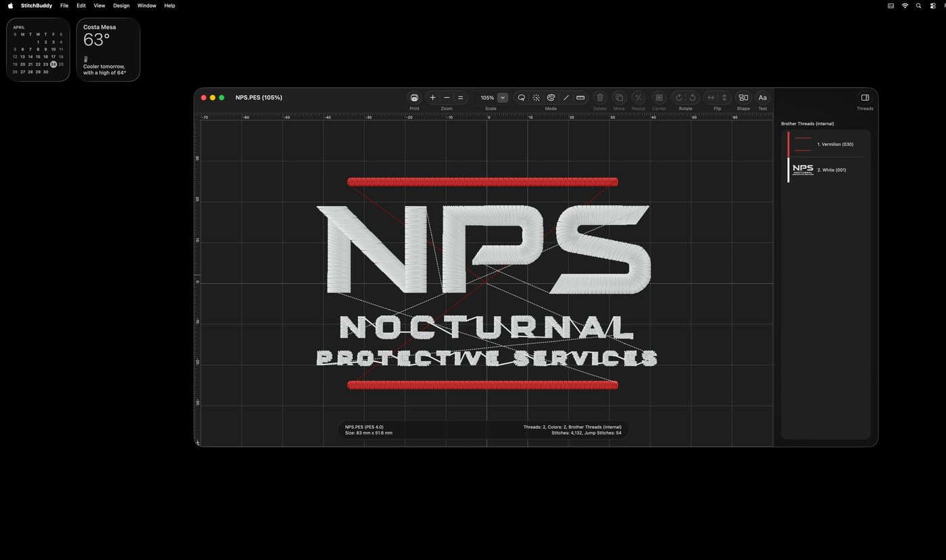Click the top red stitched bar

click(482, 182)
